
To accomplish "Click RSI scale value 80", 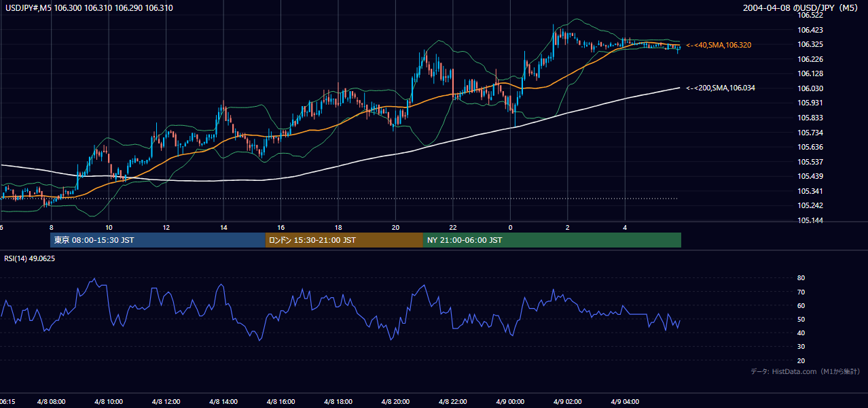I will [801, 278].
